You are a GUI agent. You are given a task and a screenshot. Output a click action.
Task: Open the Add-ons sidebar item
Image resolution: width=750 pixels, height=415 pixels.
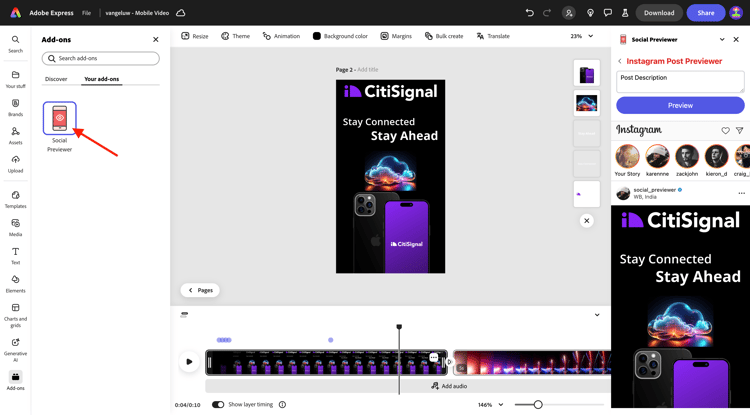point(15,381)
